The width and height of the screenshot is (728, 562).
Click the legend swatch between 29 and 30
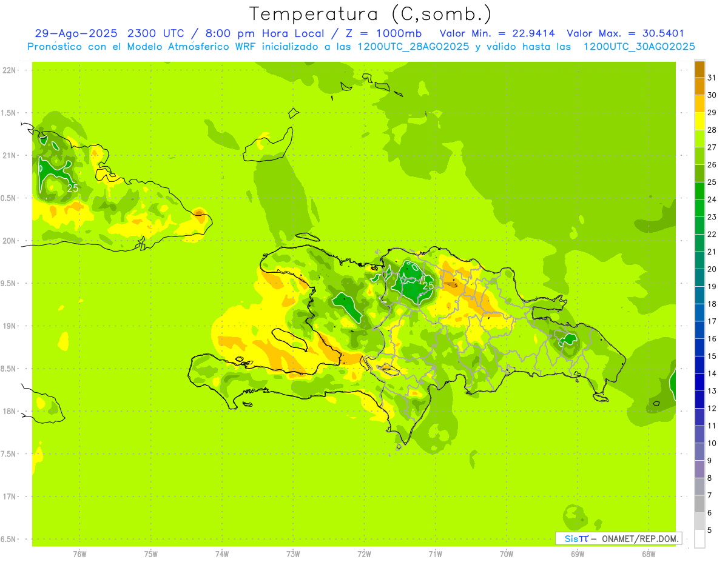tap(699, 104)
